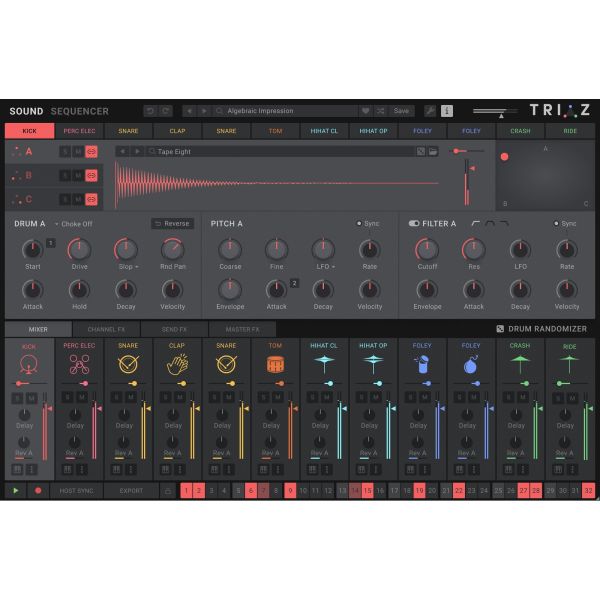Select next sample arrow beside Tape Eight
The width and height of the screenshot is (600, 600).
point(137,152)
